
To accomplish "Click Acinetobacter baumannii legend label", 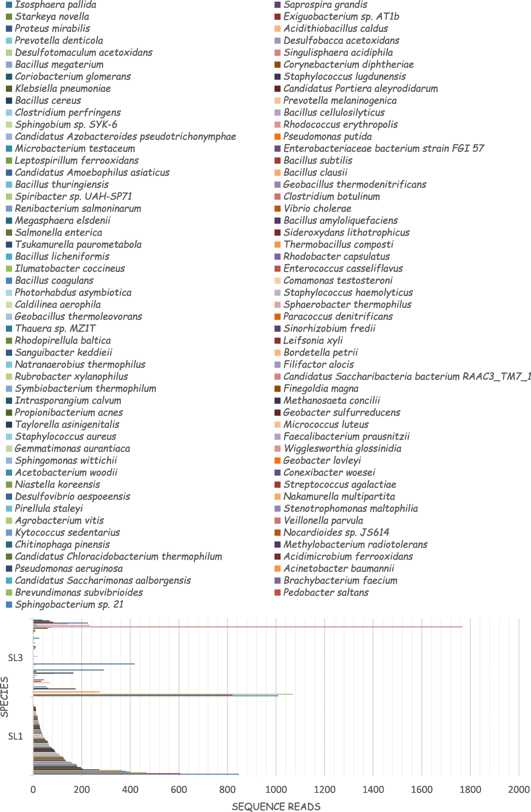I will [x=339, y=569].
